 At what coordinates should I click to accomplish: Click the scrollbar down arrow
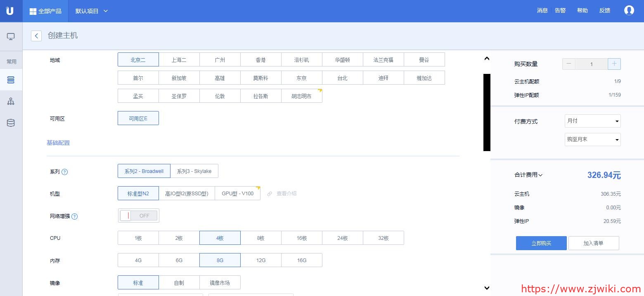(487, 288)
